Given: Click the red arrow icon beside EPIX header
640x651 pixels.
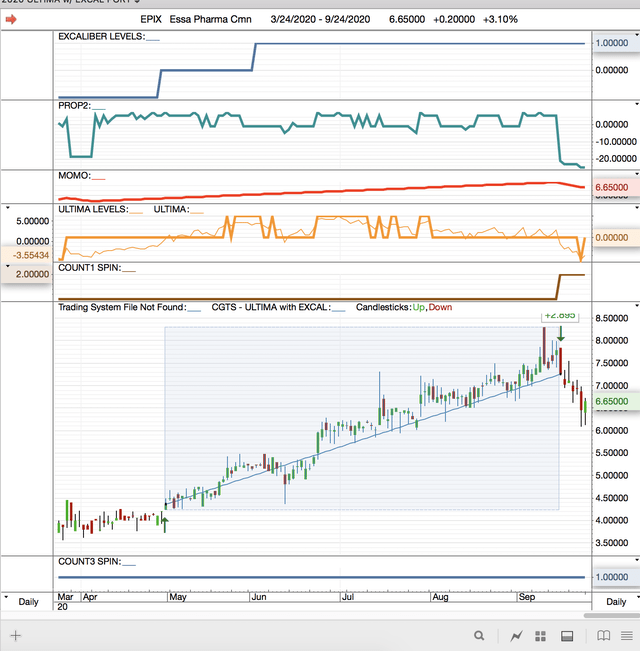Looking at the screenshot, I should 11,19.
